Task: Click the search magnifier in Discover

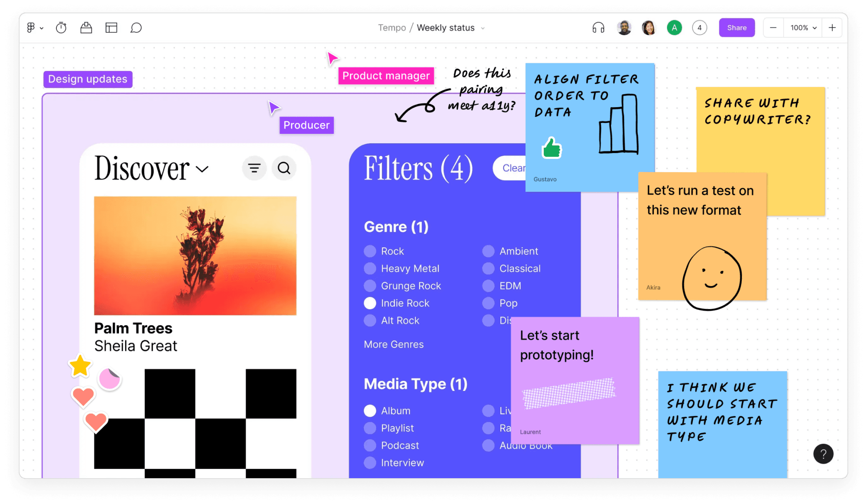Action: point(284,168)
